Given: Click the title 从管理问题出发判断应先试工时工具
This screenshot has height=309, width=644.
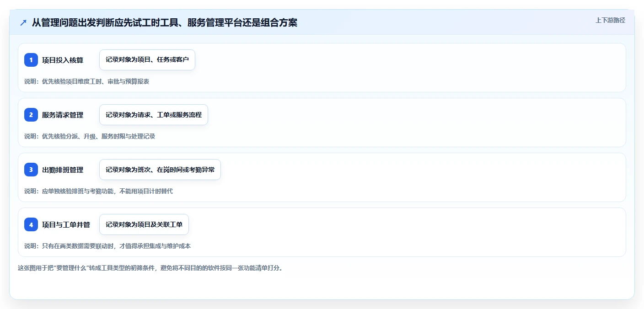Looking at the screenshot, I should [165, 22].
